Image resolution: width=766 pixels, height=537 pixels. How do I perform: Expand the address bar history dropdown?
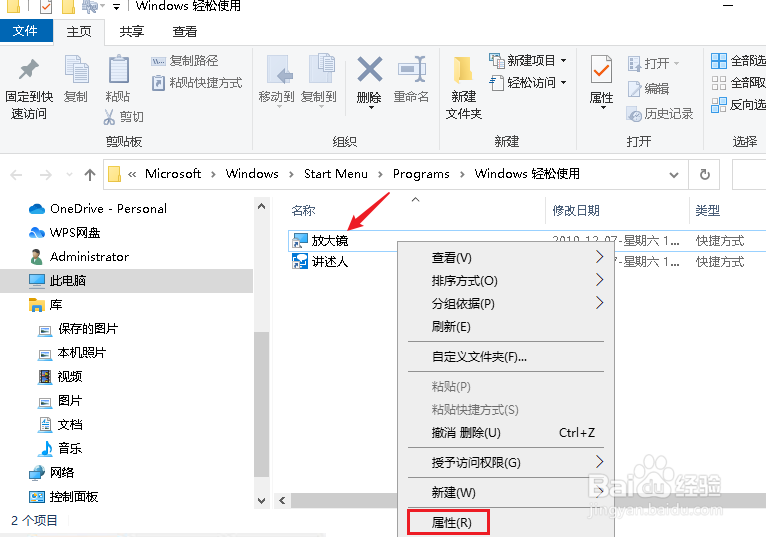click(674, 174)
